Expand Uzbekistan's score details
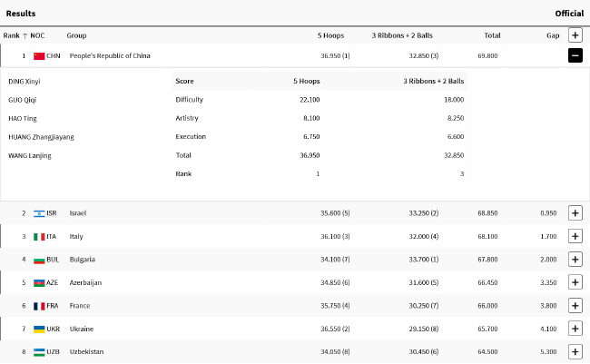 tap(575, 351)
